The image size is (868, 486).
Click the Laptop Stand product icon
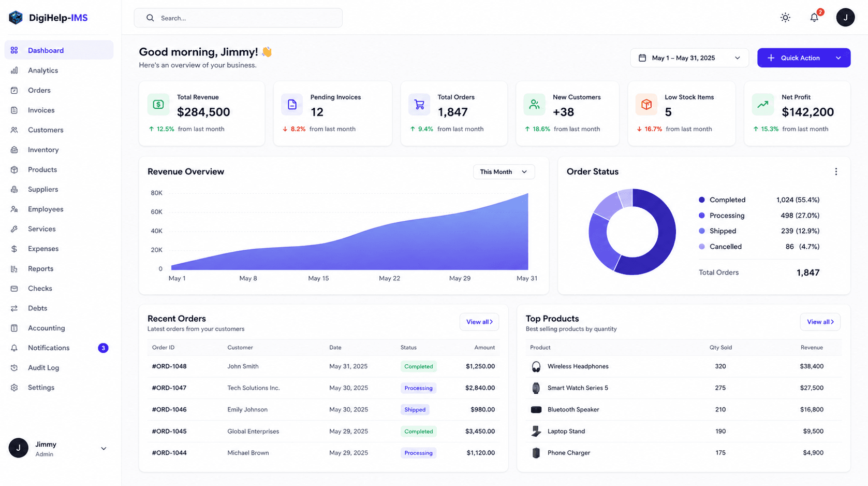(x=536, y=431)
